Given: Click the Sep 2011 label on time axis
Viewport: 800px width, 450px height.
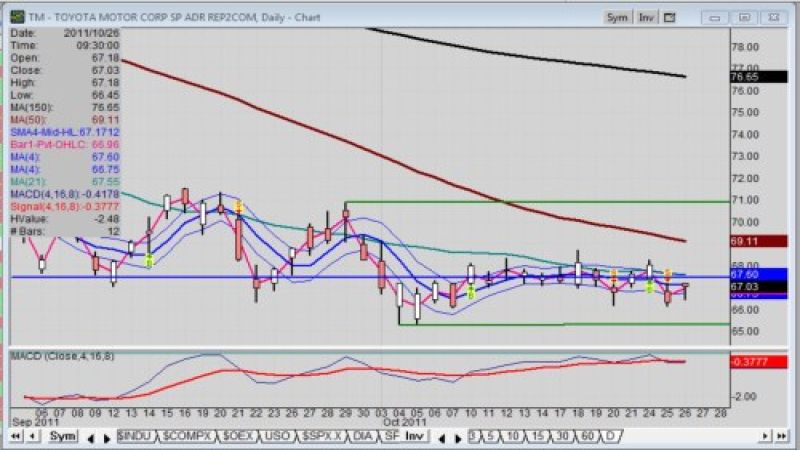Looking at the screenshot, I should pos(35,422).
